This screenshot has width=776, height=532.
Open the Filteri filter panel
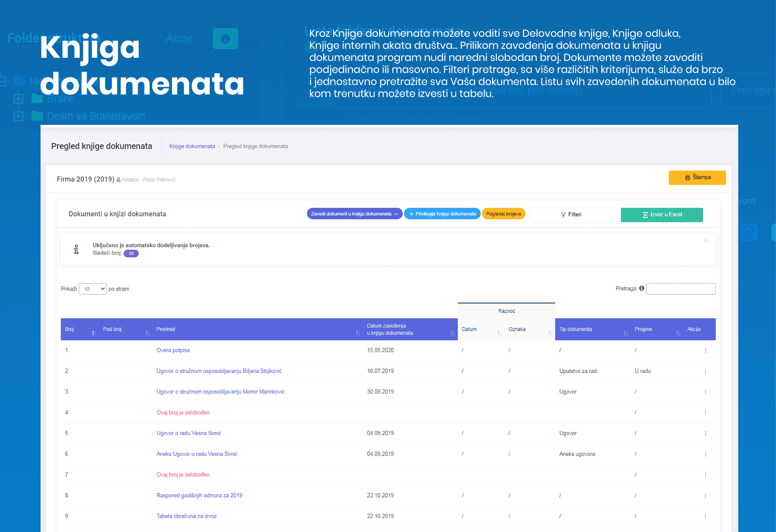(x=570, y=215)
